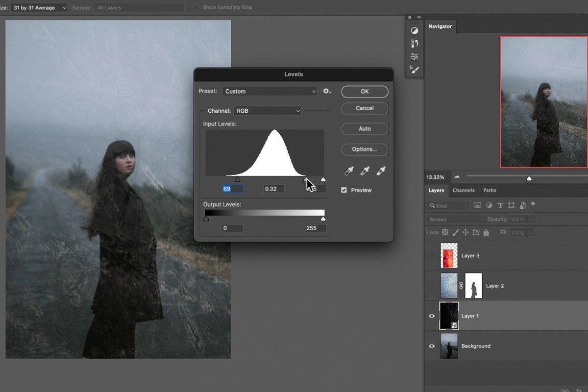588x392 pixels.
Task: Click the Auto button in Levels
Action: [365, 129]
